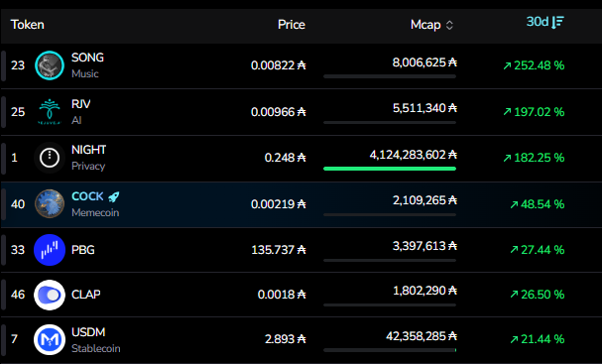
Task: Click rank number 25 beside RJV
Action: (18, 112)
